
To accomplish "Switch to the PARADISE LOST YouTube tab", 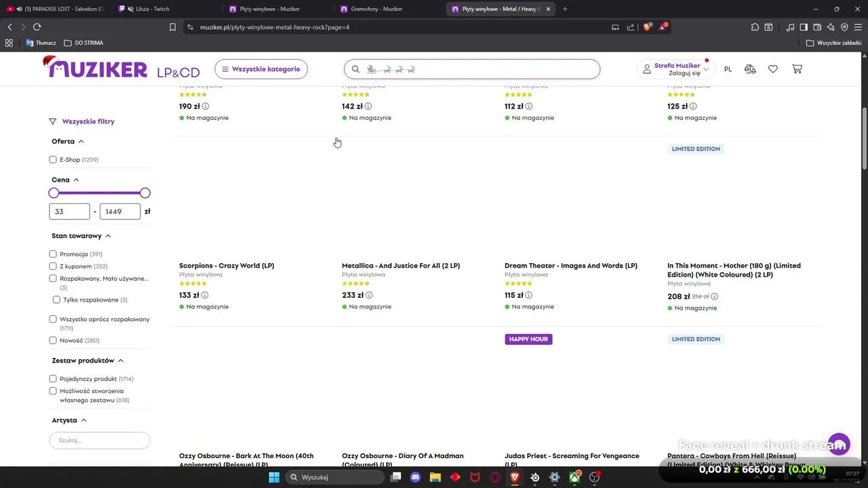I will [56, 9].
